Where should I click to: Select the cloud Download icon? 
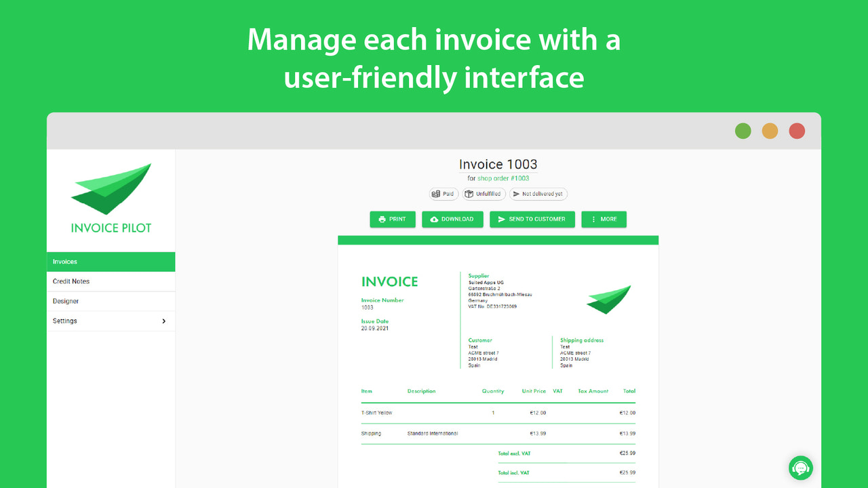434,219
